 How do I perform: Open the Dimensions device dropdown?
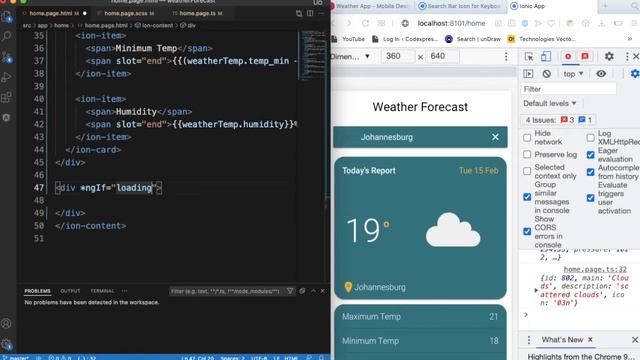tap(351, 56)
